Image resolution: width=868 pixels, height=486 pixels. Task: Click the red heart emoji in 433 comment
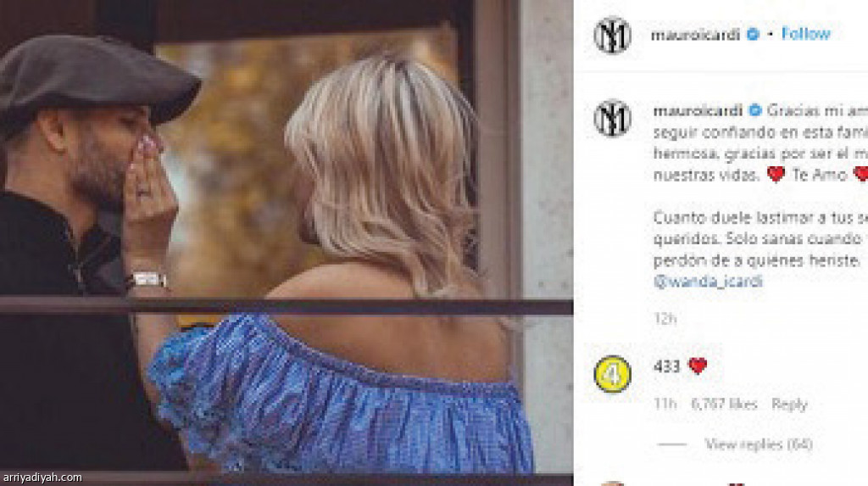698,366
